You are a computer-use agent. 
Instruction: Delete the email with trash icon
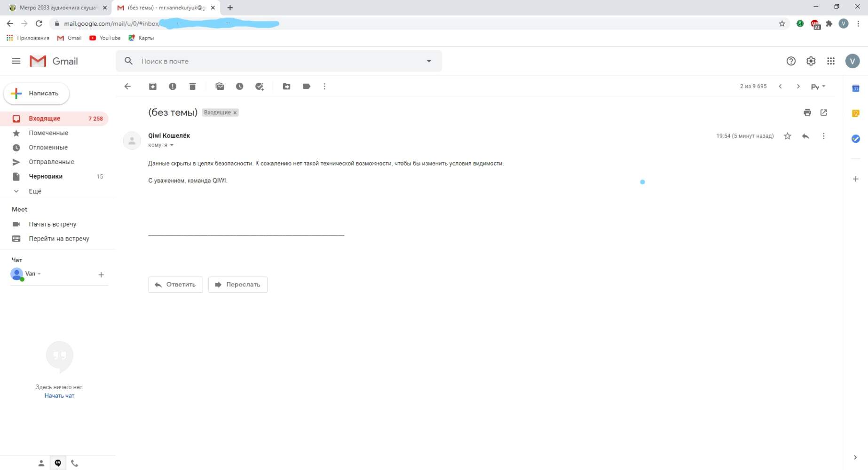(192, 86)
